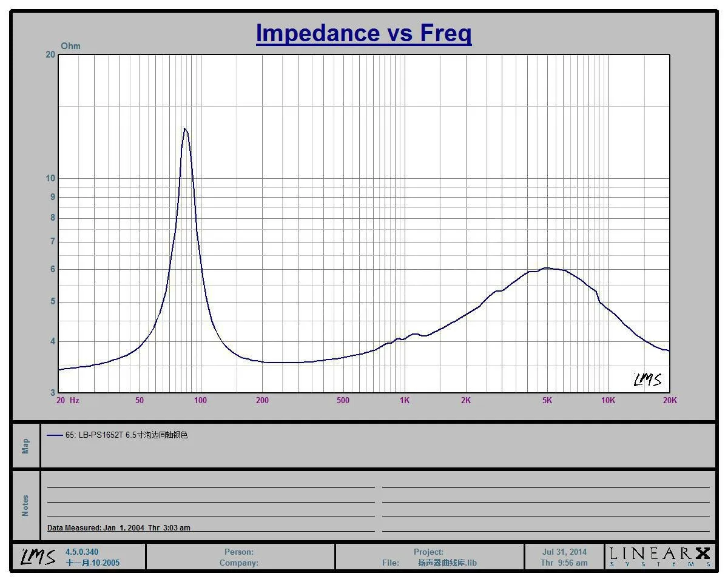Click the 10K frequency axis label
Screen dimensions: 728x582
click(608, 400)
